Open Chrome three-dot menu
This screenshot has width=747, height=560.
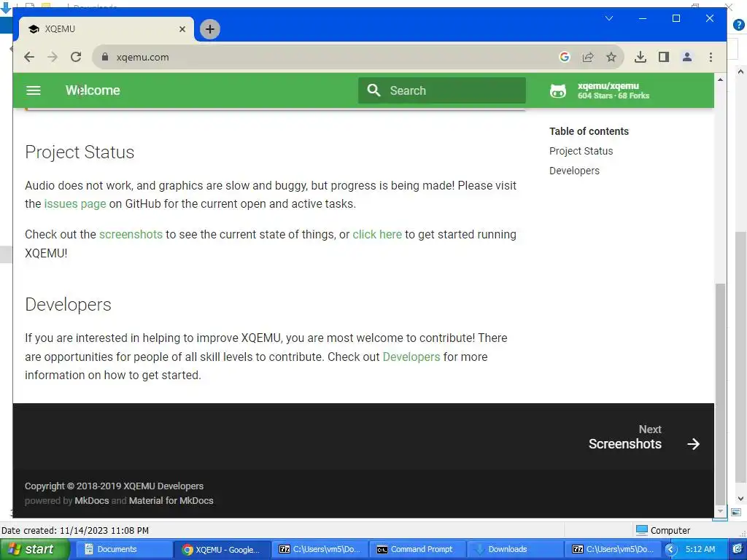click(711, 57)
